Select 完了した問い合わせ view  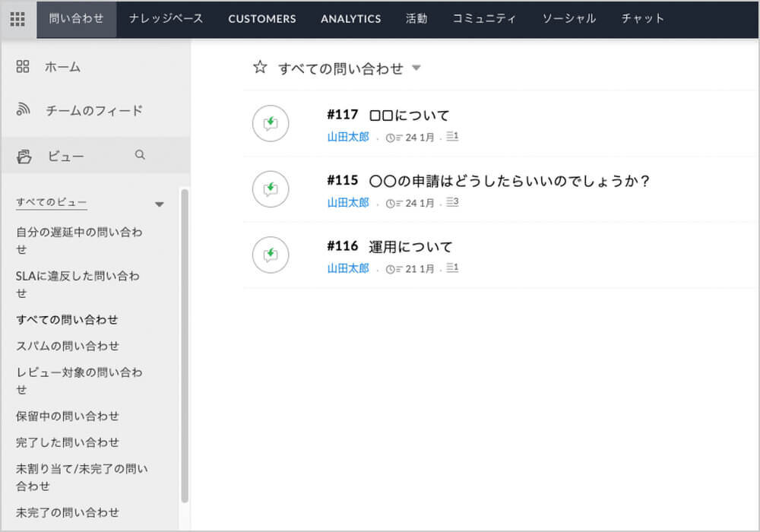click(x=68, y=442)
